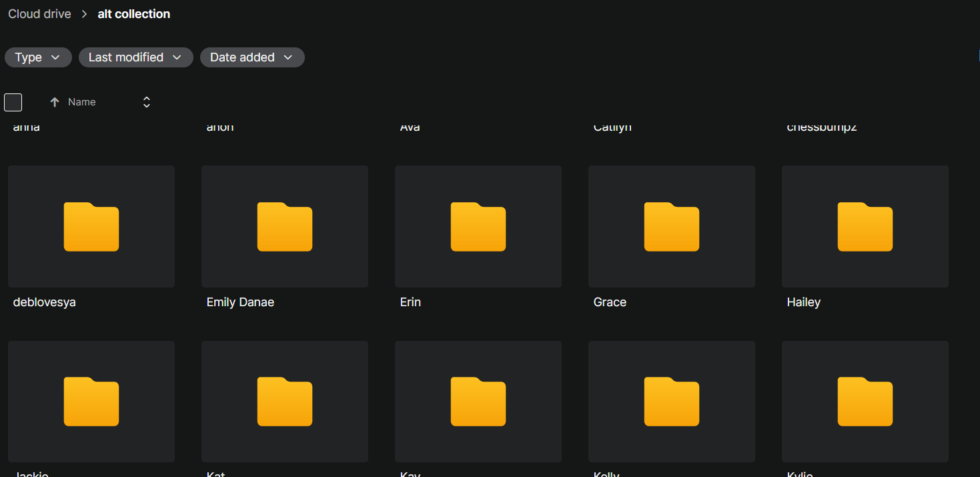Go to Cloud drive breadcrumb
Screen dimensions: 980x477
coord(39,14)
